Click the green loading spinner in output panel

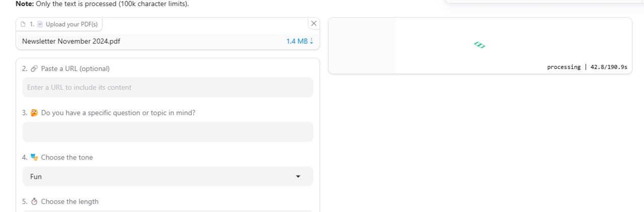point(479,45)
